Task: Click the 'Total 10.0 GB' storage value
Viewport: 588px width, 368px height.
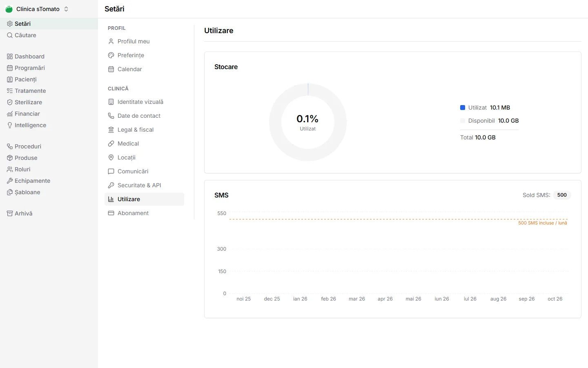Action: pos(478,137)
